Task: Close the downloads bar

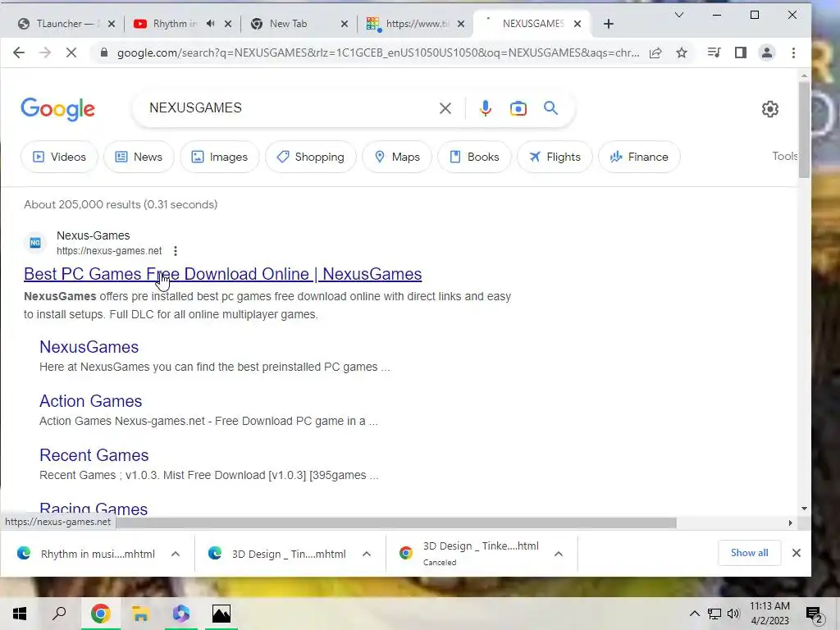Action: point(796,553)
